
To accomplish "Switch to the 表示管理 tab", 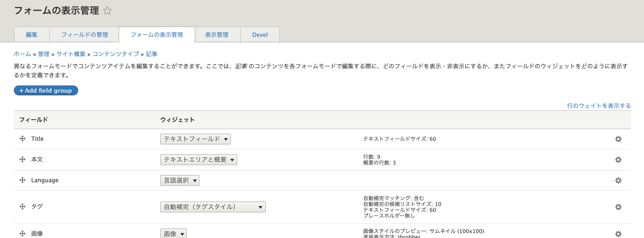I will (217, 35).
